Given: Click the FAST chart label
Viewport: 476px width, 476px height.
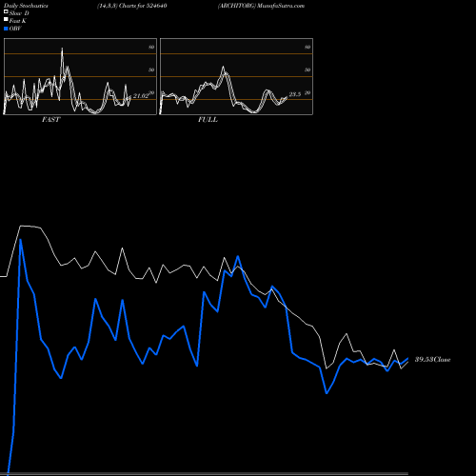Looking at the screenshot, I should (51, 120).
